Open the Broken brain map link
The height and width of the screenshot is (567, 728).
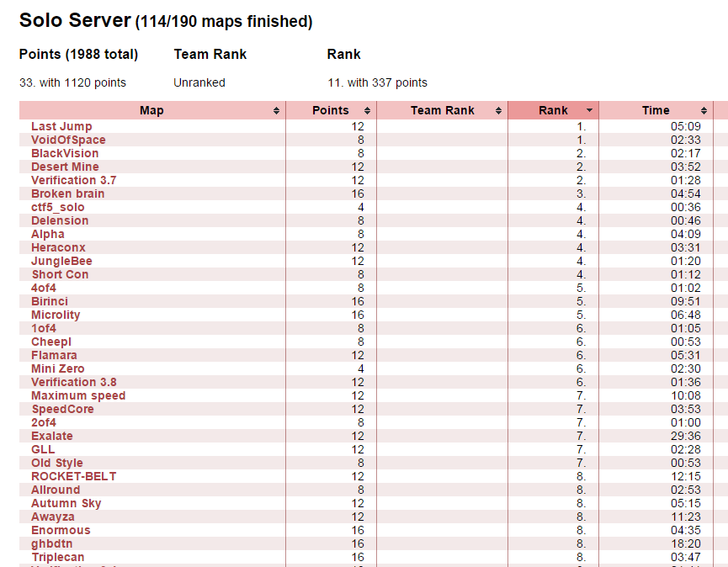tap(67, 193)
